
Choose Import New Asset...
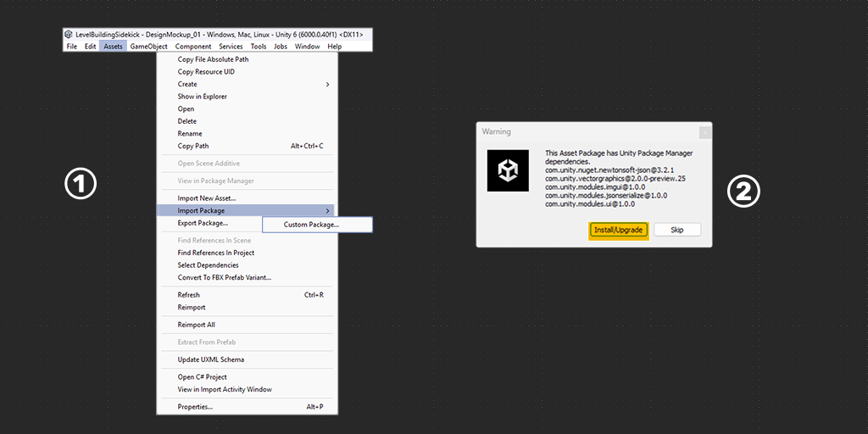247,198
